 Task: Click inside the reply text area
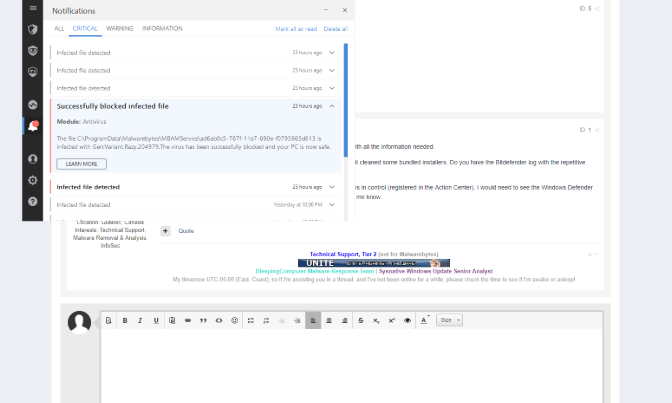click(350, 365)
